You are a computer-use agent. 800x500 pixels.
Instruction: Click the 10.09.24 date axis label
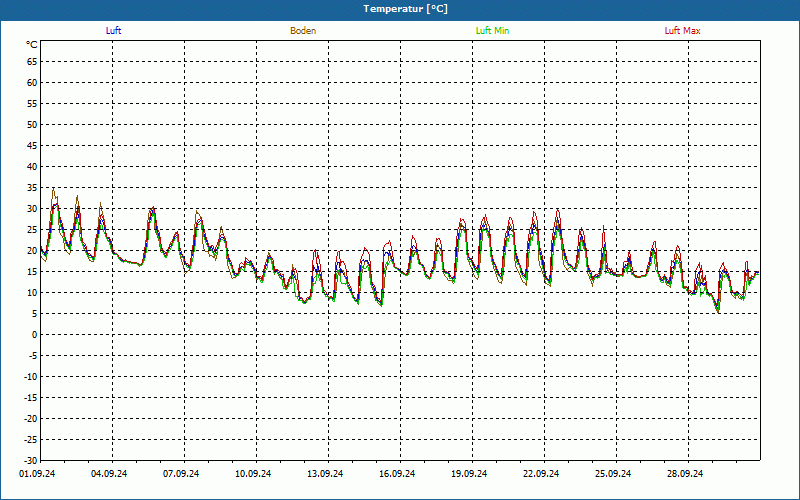pos(253,474)
